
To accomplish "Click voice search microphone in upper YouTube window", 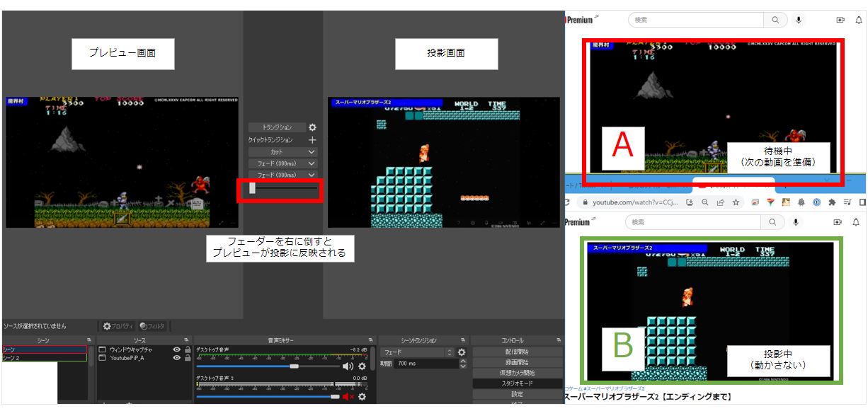I will point(799,20).
